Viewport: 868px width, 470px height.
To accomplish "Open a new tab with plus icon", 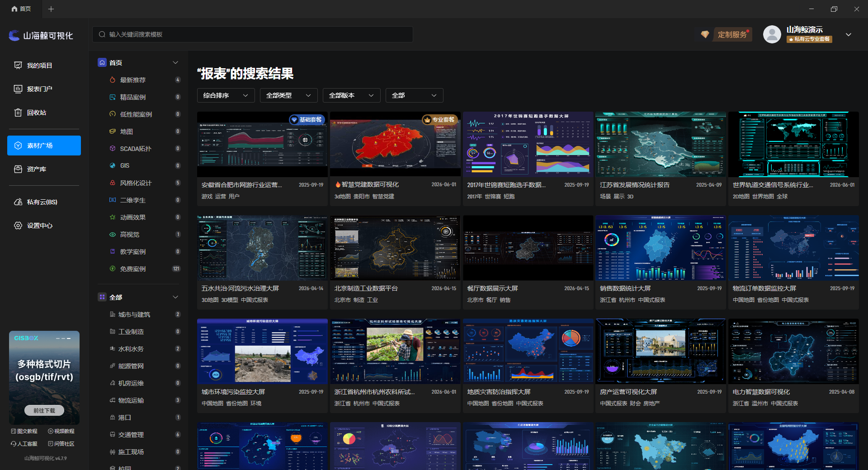I will [x=51, y=9].
